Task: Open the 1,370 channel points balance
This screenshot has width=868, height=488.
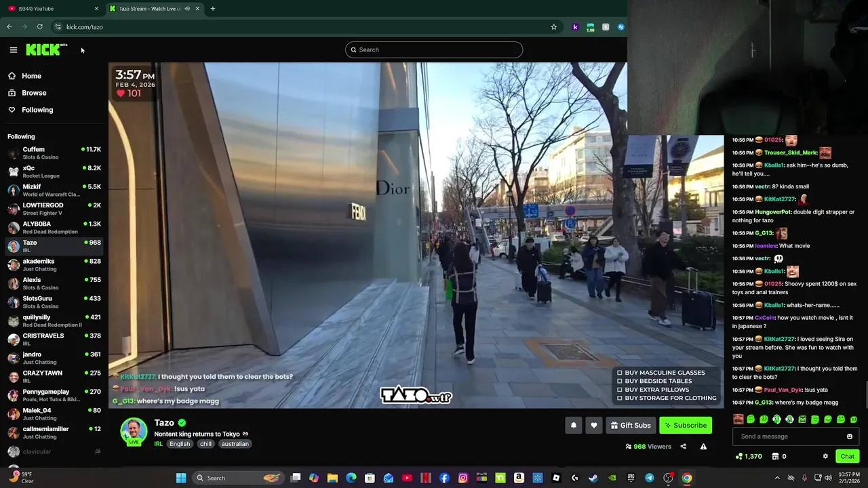Action: pos(749,456)
